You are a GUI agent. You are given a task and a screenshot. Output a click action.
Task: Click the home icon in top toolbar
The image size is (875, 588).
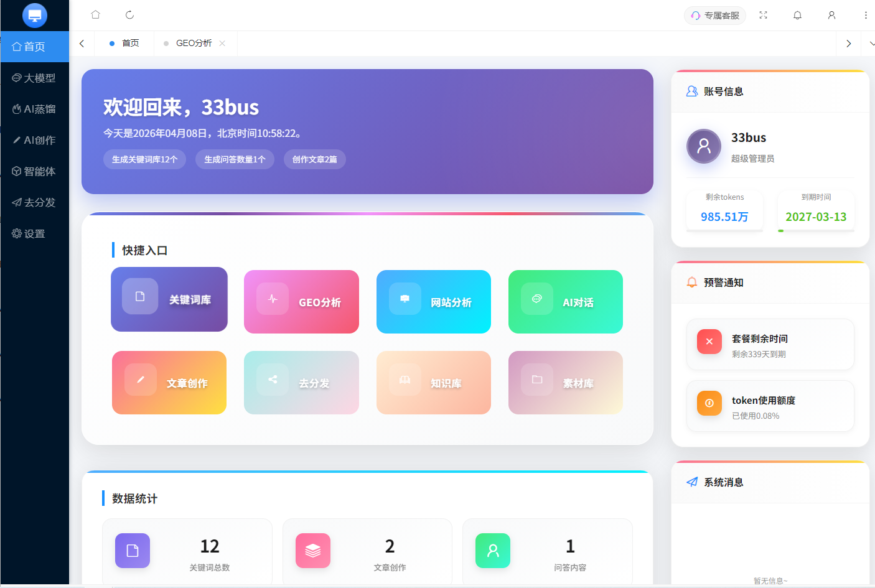(x=95, y=15)
